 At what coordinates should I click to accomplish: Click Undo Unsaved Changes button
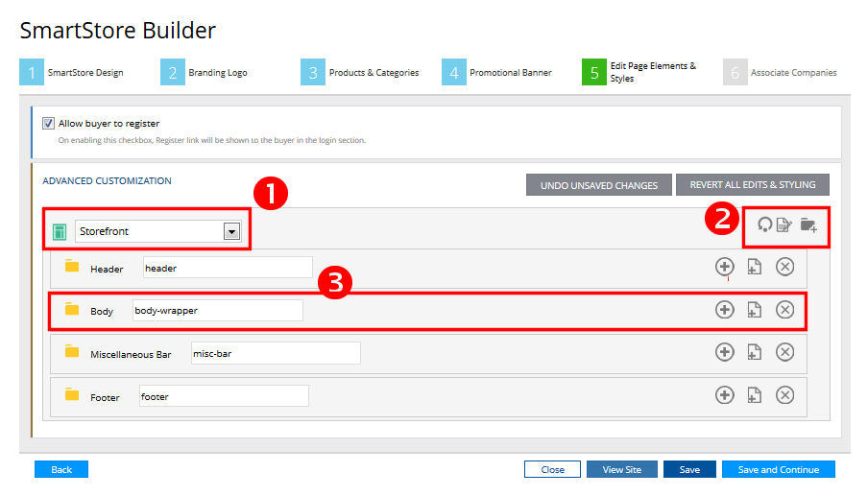(x=599, y=185)
